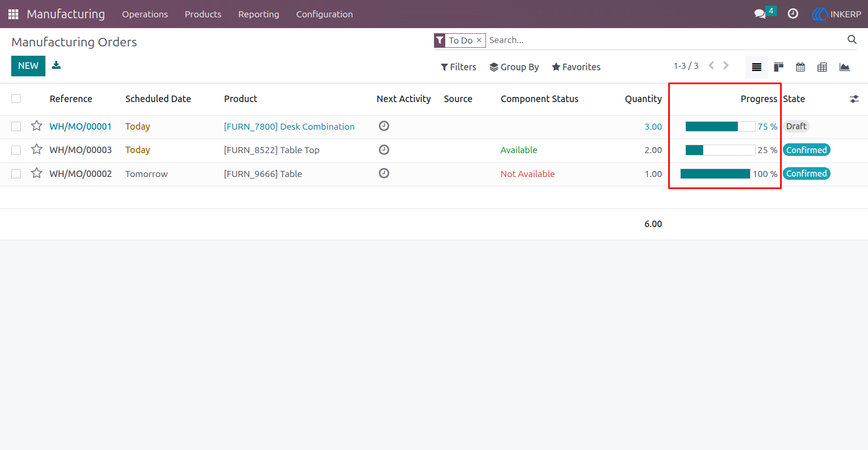Click the NEW button
868x450 pixels.
tap(28, 66)
